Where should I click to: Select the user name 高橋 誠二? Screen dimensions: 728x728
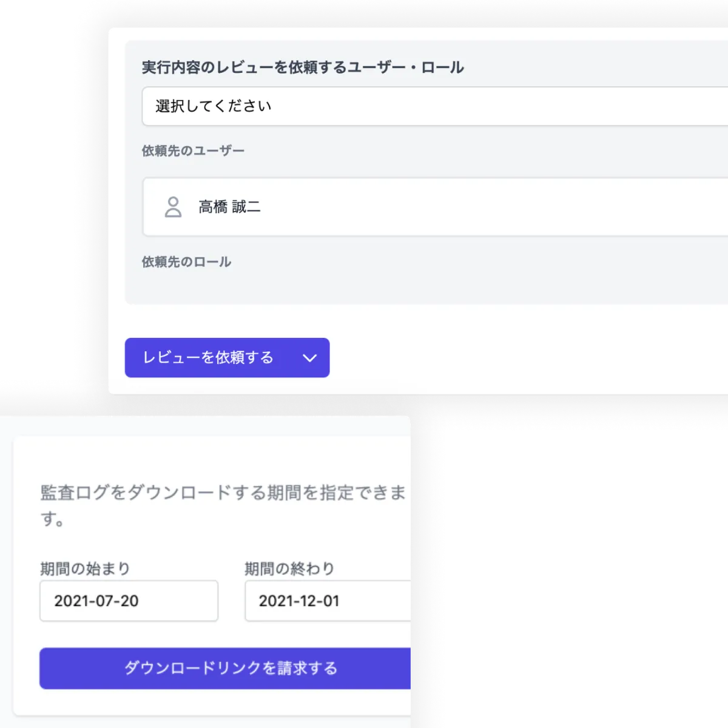[230, 207]
